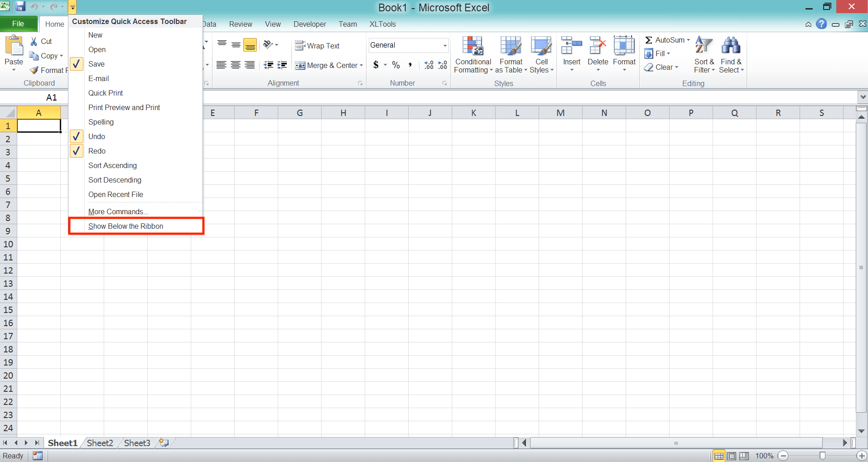Image resolution: width=868 pixels, height=462 pixels.
Task: Apply the Percent Style format
Action: 396,65
